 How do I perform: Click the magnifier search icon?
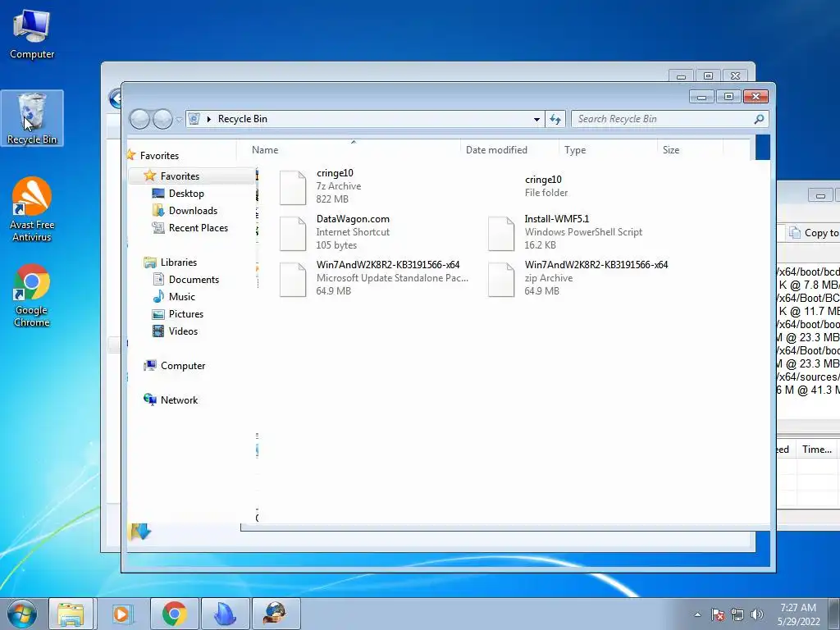point(759,119)
